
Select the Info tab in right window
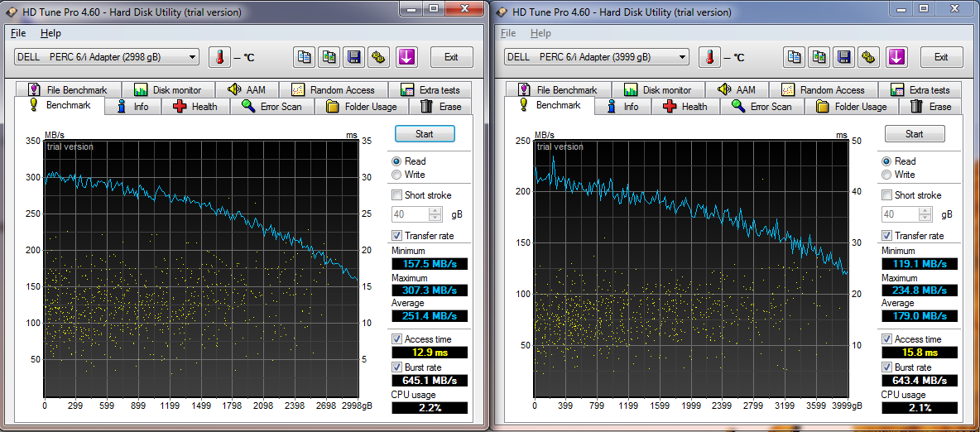622,106
